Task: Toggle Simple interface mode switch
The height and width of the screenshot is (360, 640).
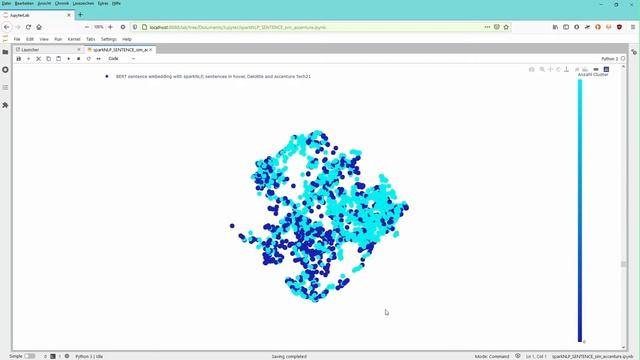Action: click(29, 356)
